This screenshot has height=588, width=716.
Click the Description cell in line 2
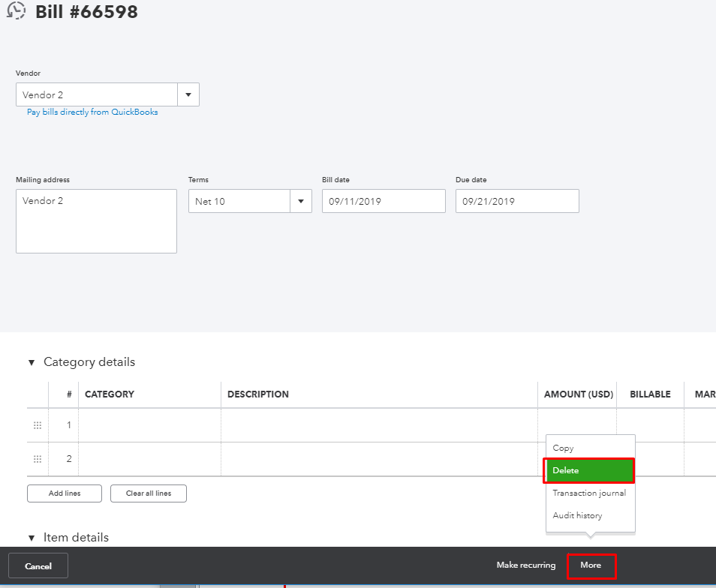(x=380, y=459)
